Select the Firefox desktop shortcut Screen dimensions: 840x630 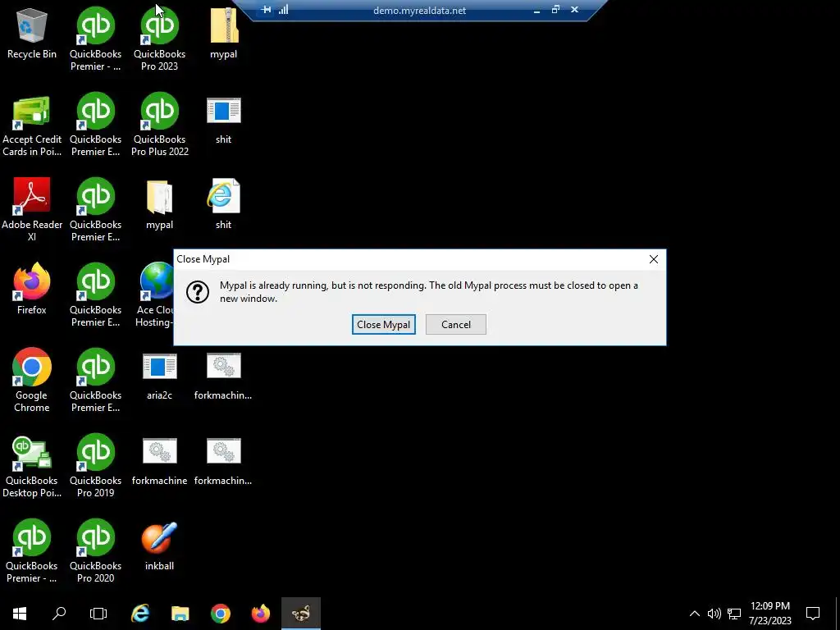(x=32, y=290)
